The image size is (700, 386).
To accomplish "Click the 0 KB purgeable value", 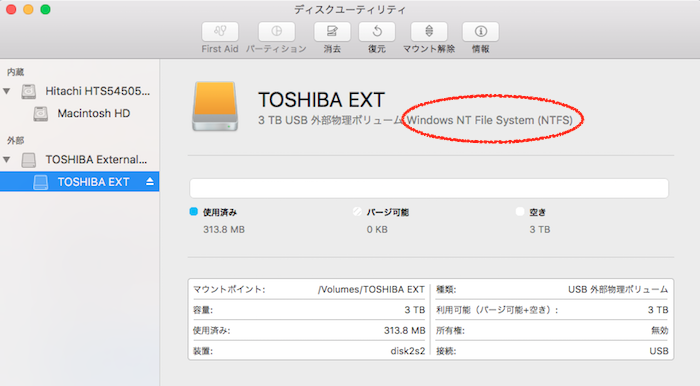I will 377,229.
